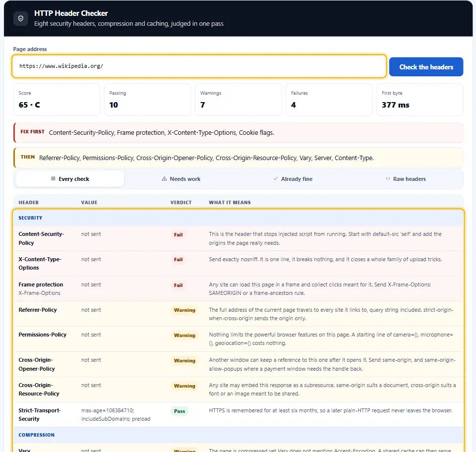The image size is (476, 452).
Task: Click the Pass badge for Strict-Transport-Security
Action: (x=179, y=411)
